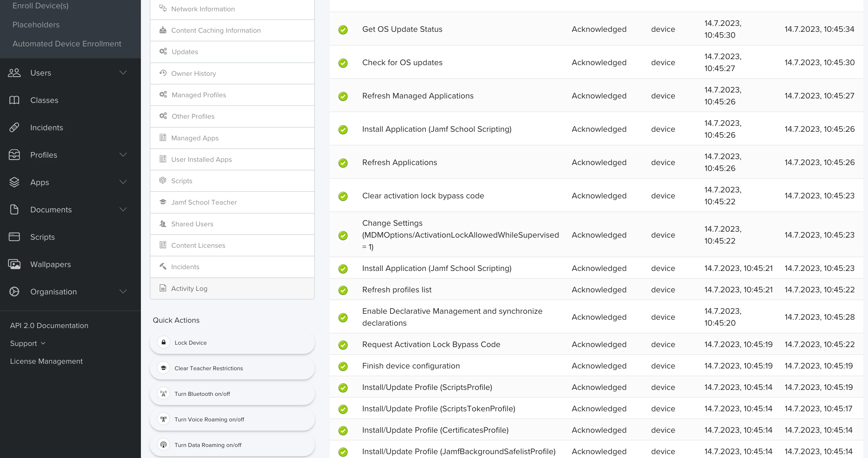Click 'Finish device configuration' log entry

411,366
